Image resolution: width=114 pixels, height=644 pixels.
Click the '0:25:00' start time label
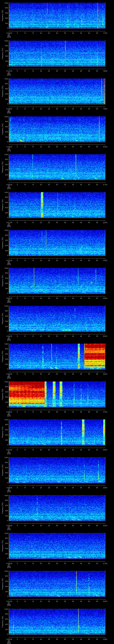pyautogui.click(x=9, y=374)
